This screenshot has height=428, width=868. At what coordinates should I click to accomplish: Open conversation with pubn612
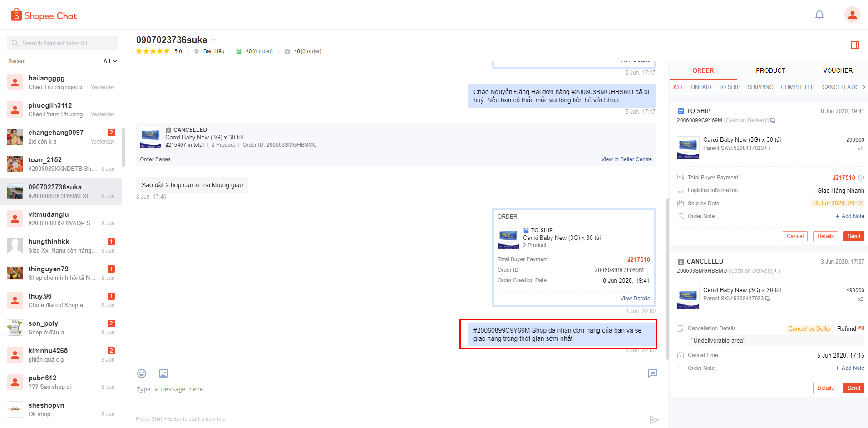point(61,382)
